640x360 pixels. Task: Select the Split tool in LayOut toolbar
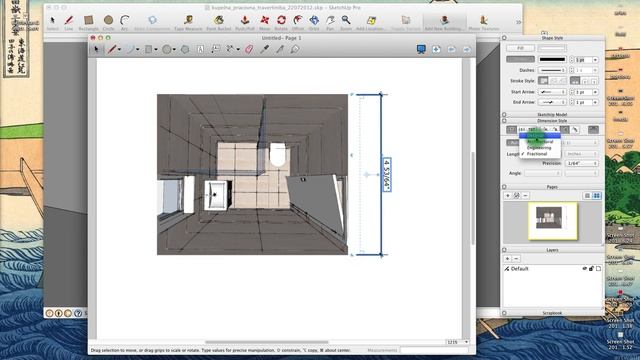click(x=280, y=49)
